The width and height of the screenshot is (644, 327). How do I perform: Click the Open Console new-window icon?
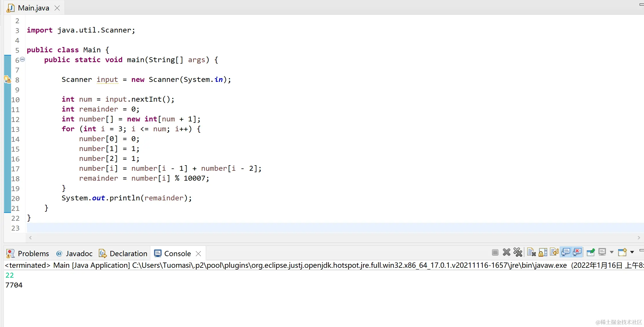(x=622, y=252)
